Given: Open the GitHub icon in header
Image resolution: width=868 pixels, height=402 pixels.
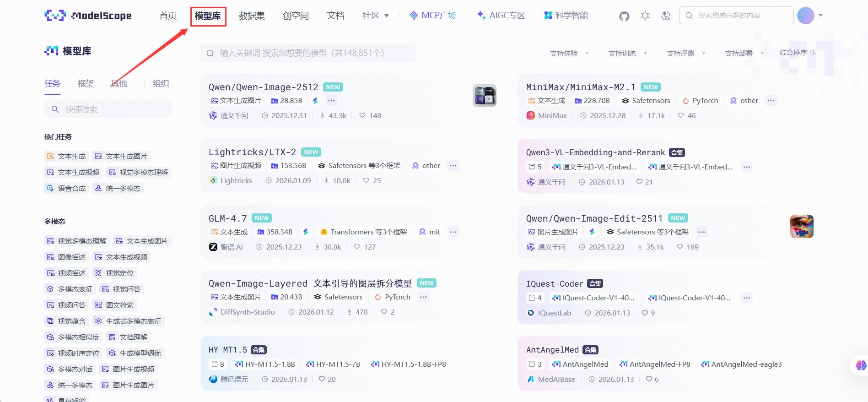Looking at the screenshot, I should point(624,16).
